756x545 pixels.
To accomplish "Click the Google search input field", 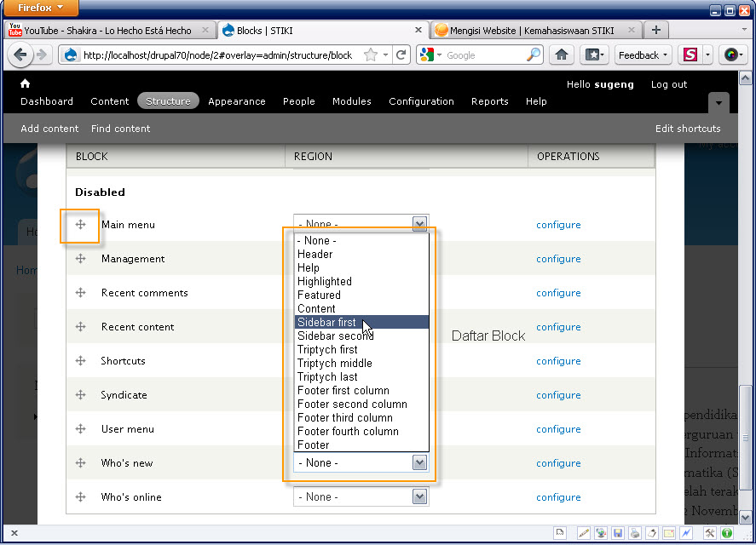I will (484, 55).
